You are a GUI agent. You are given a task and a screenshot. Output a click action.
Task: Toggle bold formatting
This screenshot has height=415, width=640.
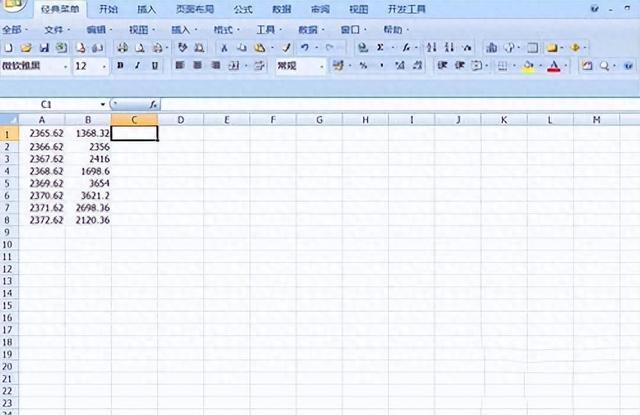coord(120,66)
